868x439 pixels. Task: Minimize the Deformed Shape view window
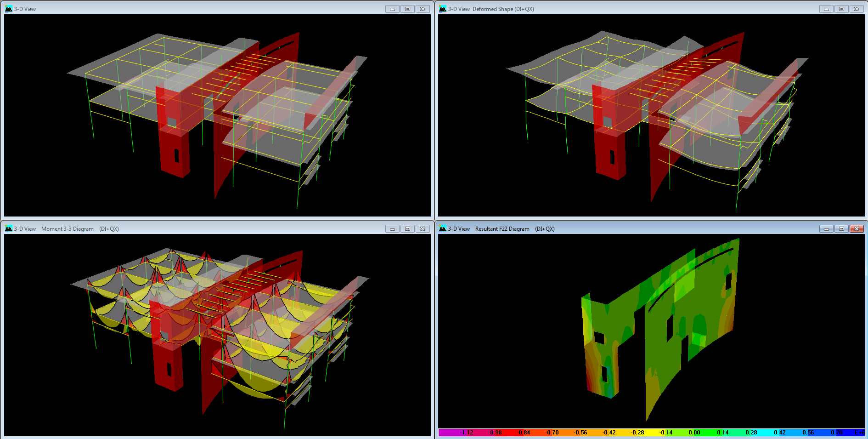826,9
